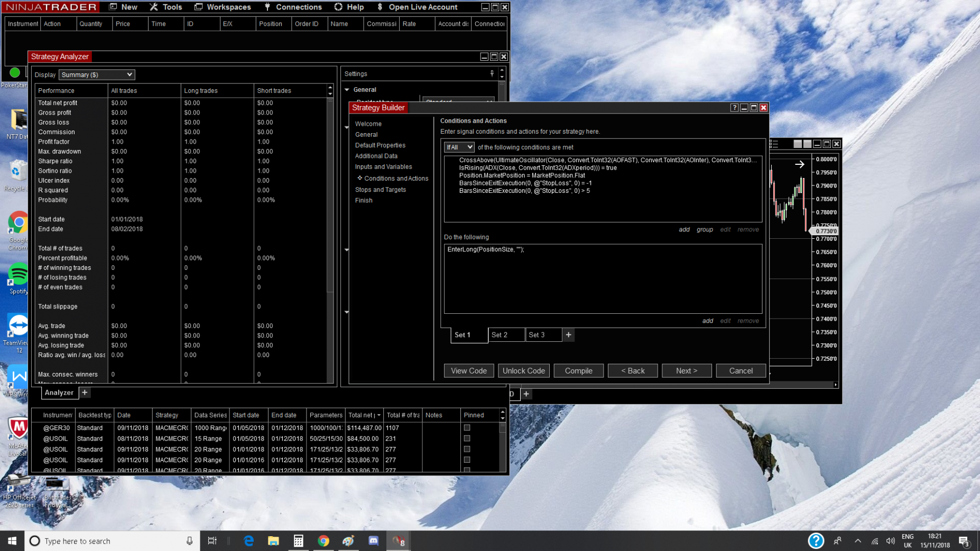Open TeamViewer 12 desktop shortcut
Image resolution: width=980 pixels, height=551 pixels.
(x=19, y=333)
